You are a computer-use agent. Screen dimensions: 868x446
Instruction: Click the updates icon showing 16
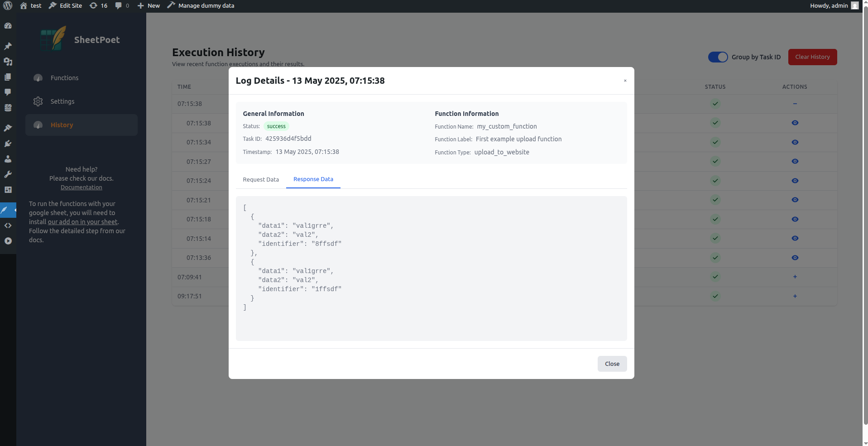point(98,6)
